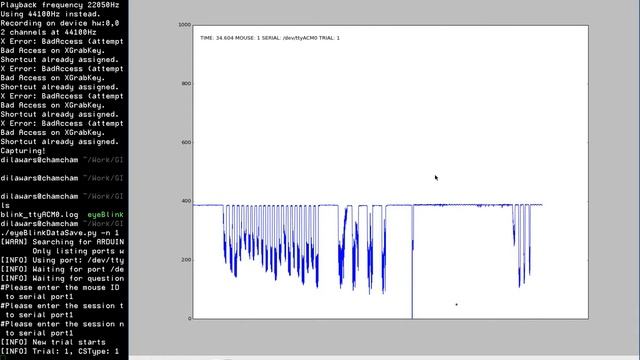
Task: Click the green 'eyeBlink' directory name
Action: [x=105, y=215]
